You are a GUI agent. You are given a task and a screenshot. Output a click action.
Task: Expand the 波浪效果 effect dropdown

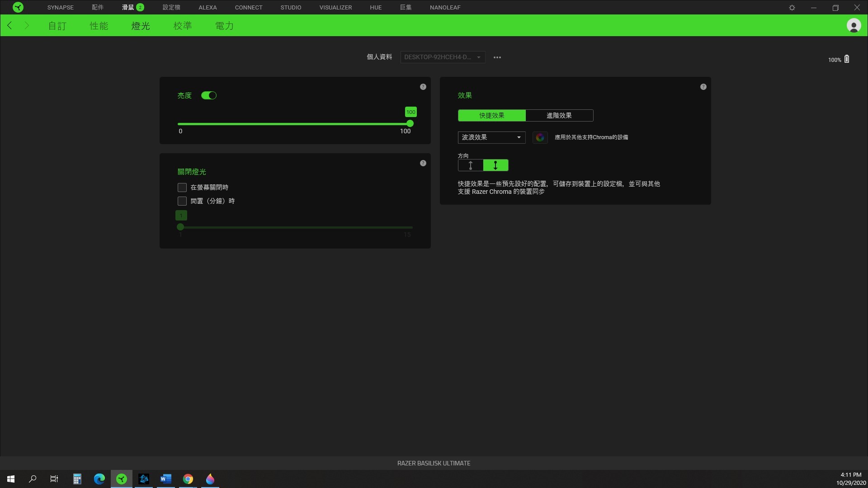point(491,137)
